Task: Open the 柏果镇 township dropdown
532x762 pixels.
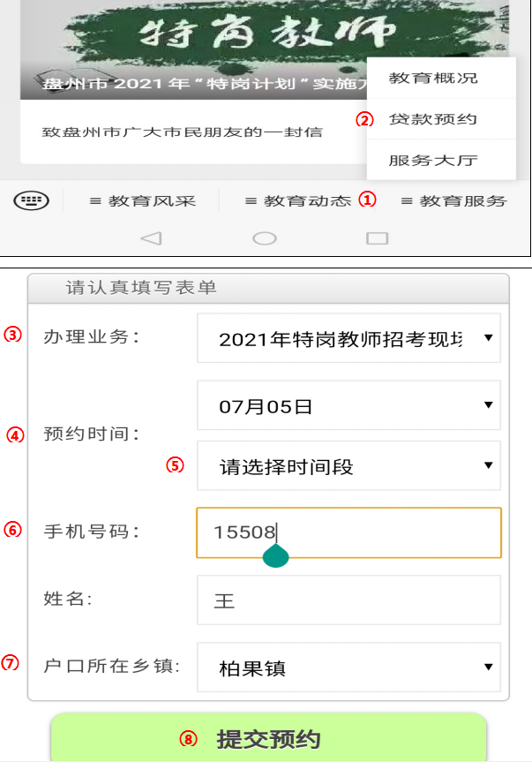Action: point(348,668)
